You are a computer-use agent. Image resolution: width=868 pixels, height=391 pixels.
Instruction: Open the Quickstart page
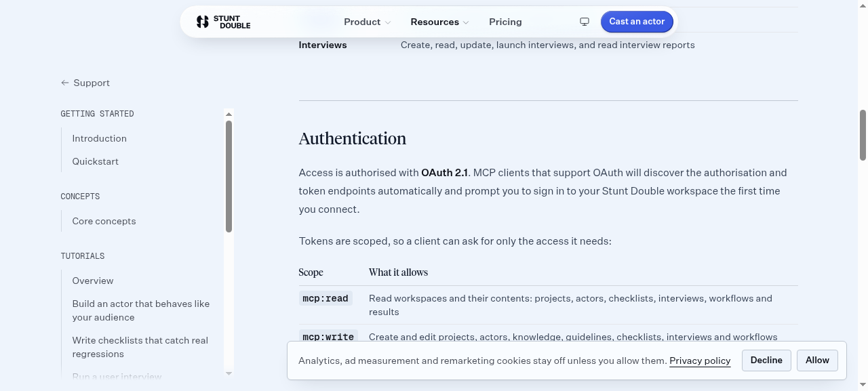pos(95,161)
